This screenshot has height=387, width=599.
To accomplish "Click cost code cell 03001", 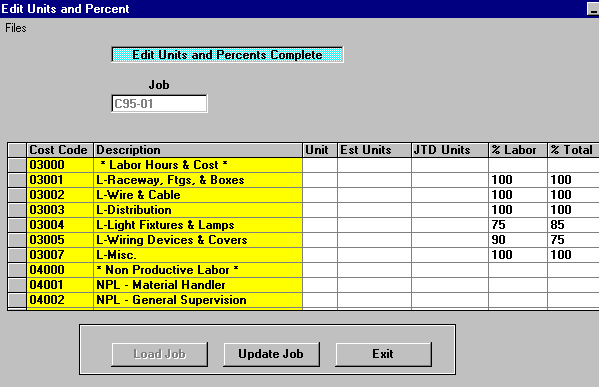I will coord(60,180).
